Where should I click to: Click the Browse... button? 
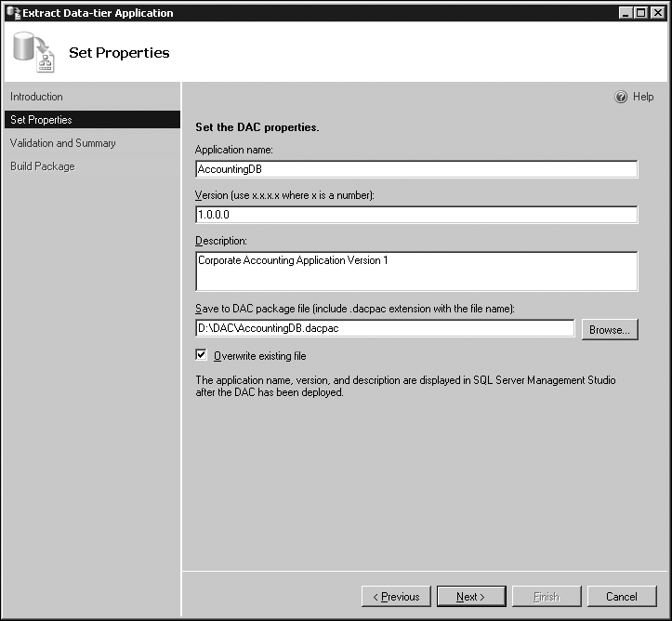tap(610, 330)
